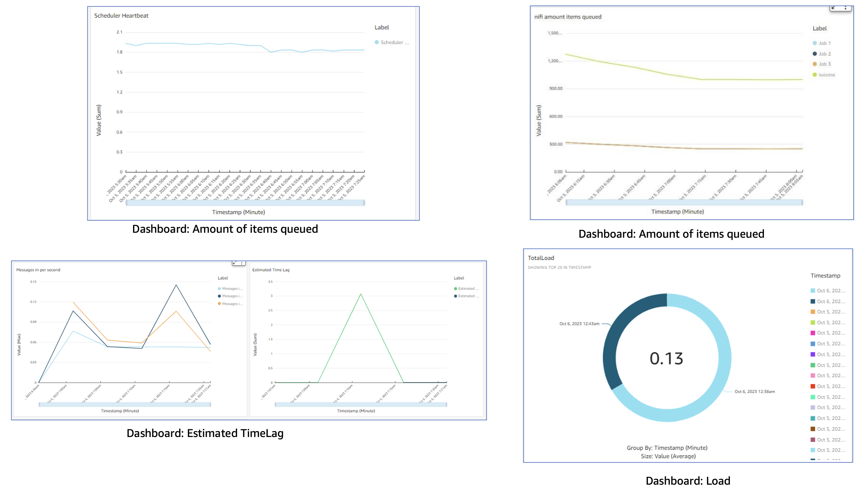Click dark blue Estimated legend dot

point(456,296)
